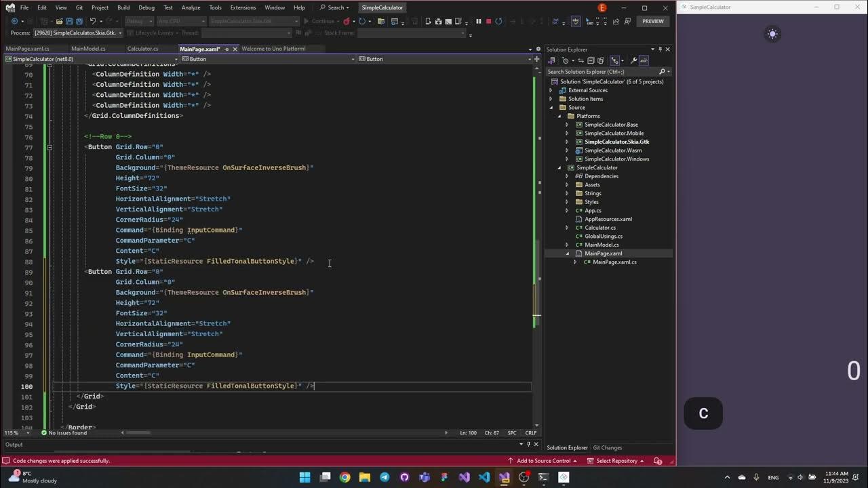This screenshot has width=868, height=488.
Task: Click the Open File folder toolbar icon
Action: pos(59,21)
